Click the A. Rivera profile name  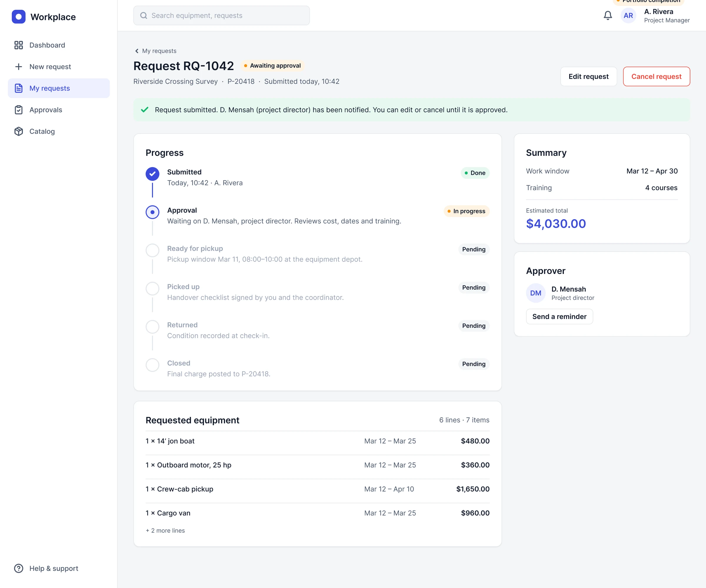[658, 11]
